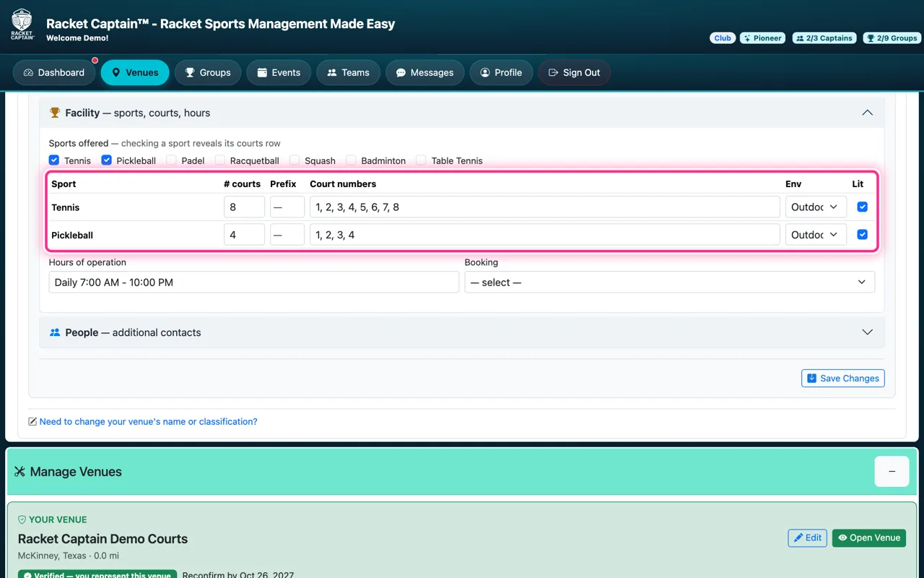Click the calendar icon on Events

[x=262, y=73]
